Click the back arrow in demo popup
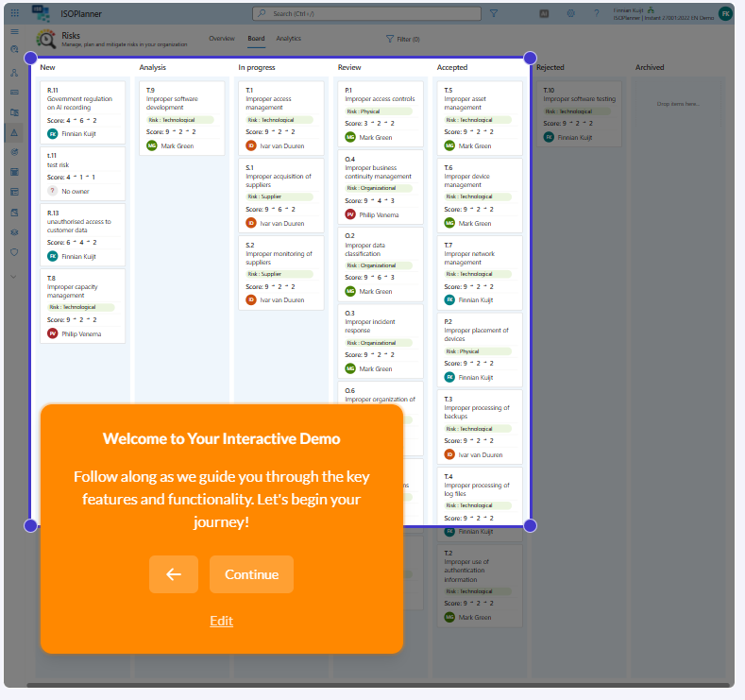This screenshot has width=745, height=700. (x=174, y=574)
